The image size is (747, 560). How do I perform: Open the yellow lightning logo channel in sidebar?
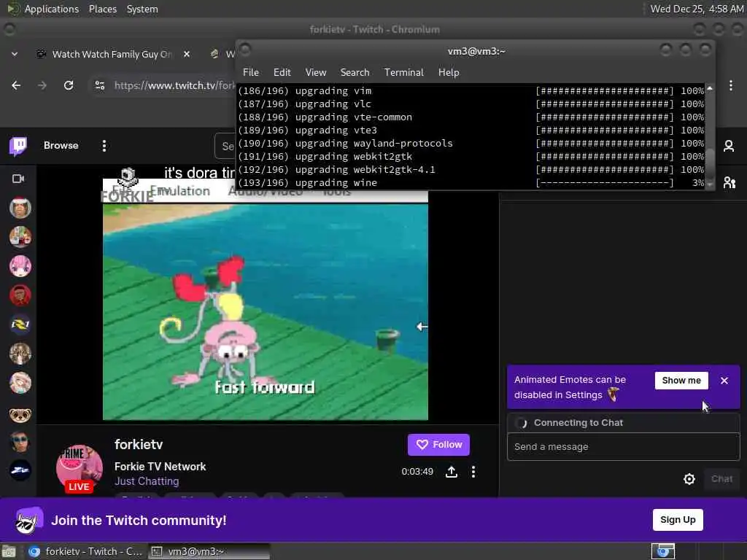[x=20, y=324]
